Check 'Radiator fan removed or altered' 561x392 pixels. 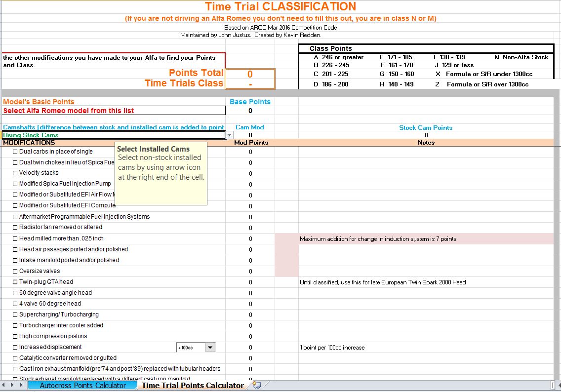(15, 228)
